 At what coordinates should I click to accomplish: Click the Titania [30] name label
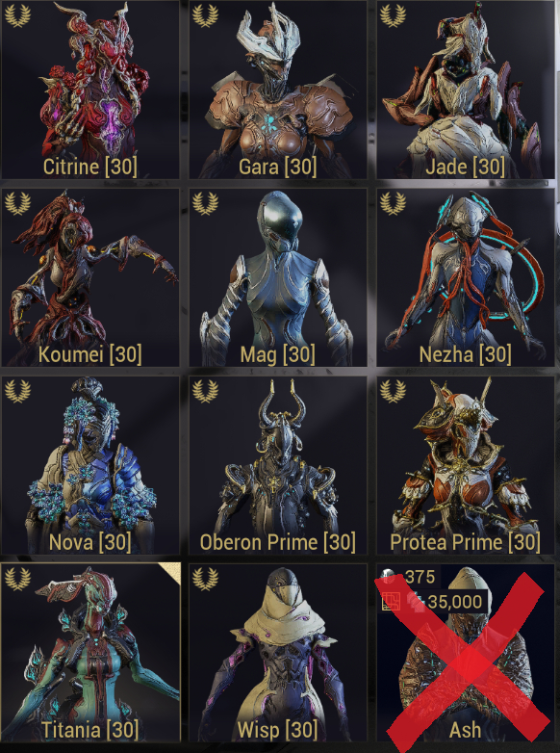pyautogui.click(x=90, y=730)
